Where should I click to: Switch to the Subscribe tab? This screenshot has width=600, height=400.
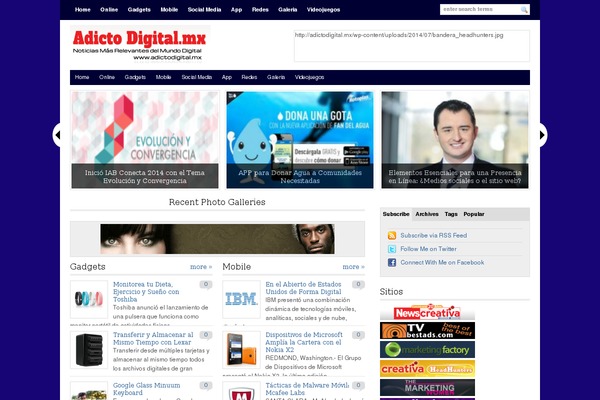pos(396,214)
